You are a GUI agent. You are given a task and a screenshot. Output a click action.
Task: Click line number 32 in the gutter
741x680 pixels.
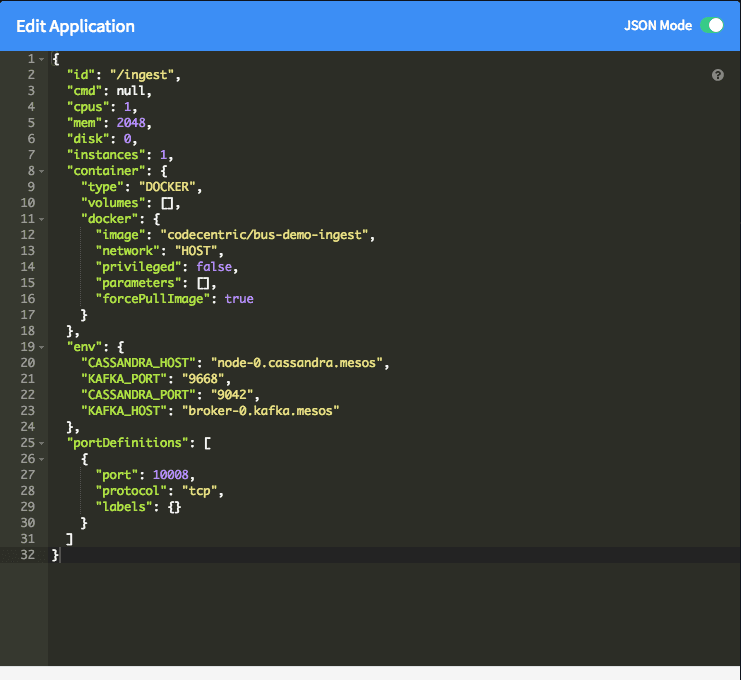[26, 555]
